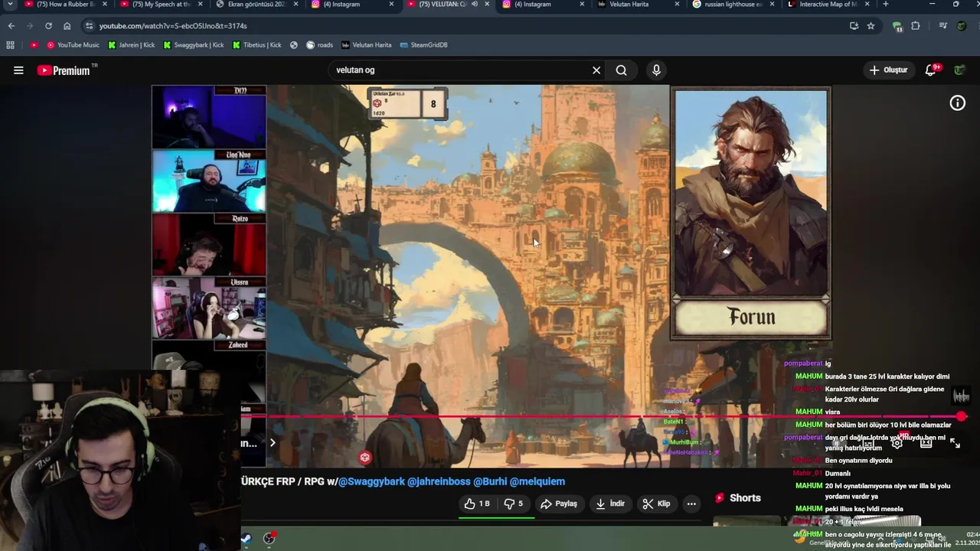Open the YouTube guide hamburger menu
The height and width of the screenshot is (551, 980).
pyautogui.click(x=18, y=70)
